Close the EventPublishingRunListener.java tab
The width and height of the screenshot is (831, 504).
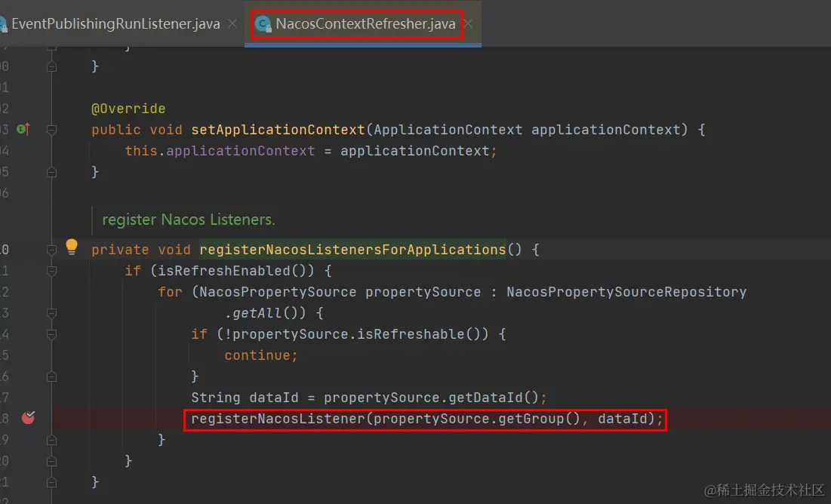(232, 24)
